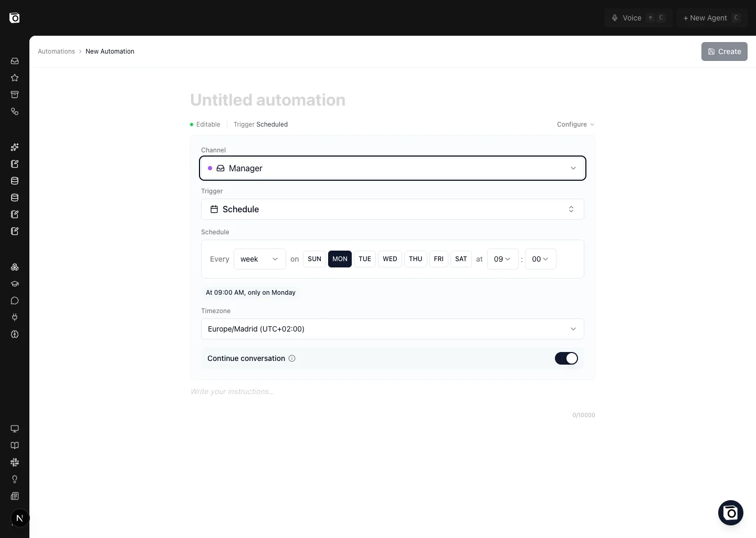Click the sparkles AI icon
Screen dimensions: 756x538
tap(15, 147)
